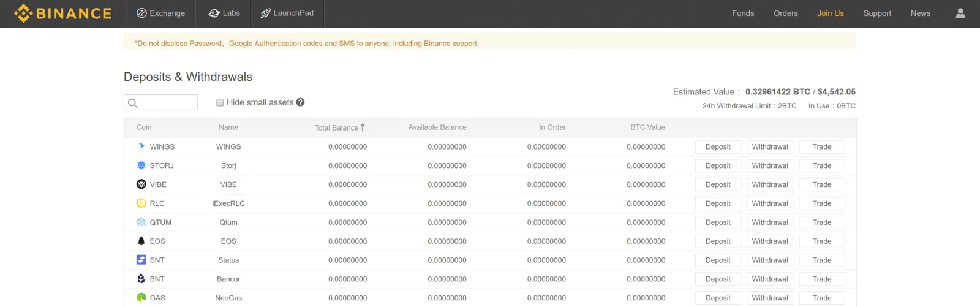This screenshot has height=307, width=980.
Task: Sort by Total Balance arrow
Action: click(363, 127)
